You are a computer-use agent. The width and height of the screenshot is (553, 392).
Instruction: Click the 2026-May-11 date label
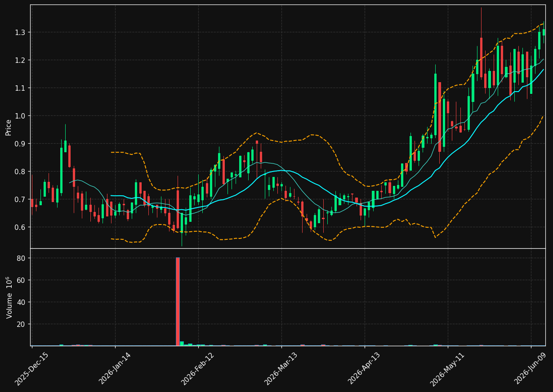[448, 369]
